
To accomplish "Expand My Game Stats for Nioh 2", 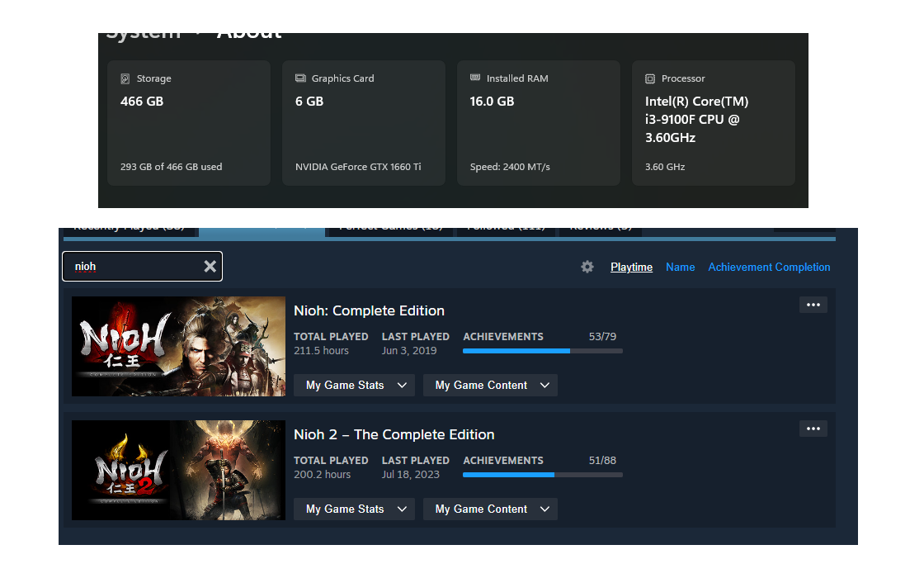I will pos(354,509).
